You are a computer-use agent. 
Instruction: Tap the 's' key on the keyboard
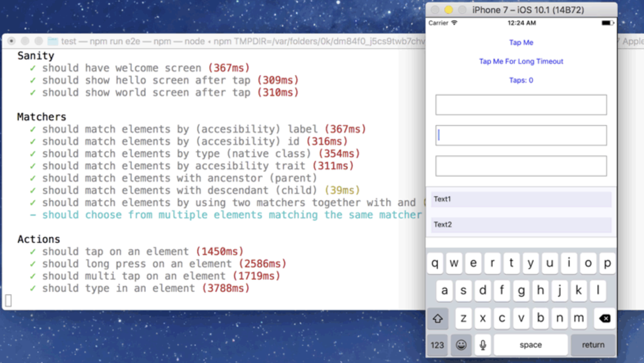(x=464, y=291)
